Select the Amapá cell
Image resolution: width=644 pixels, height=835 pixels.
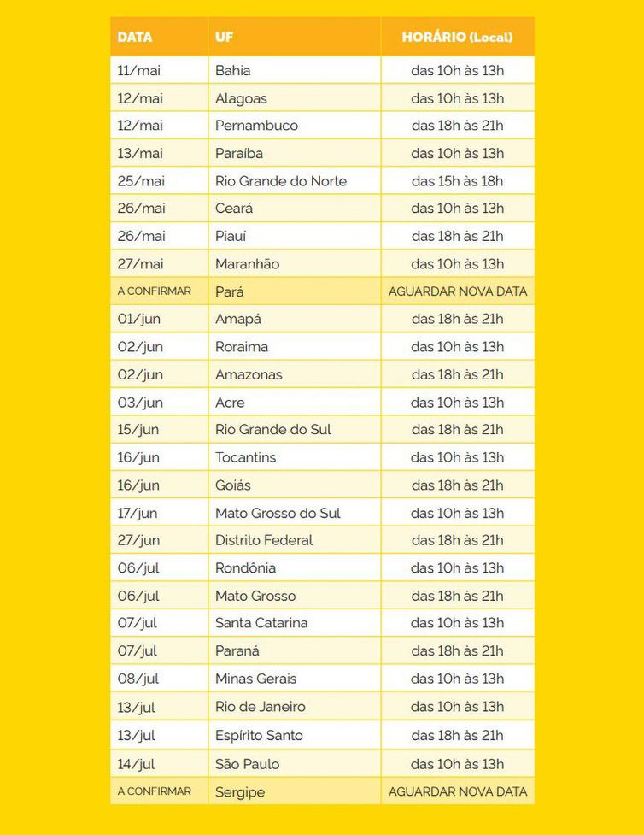[238, 319]
